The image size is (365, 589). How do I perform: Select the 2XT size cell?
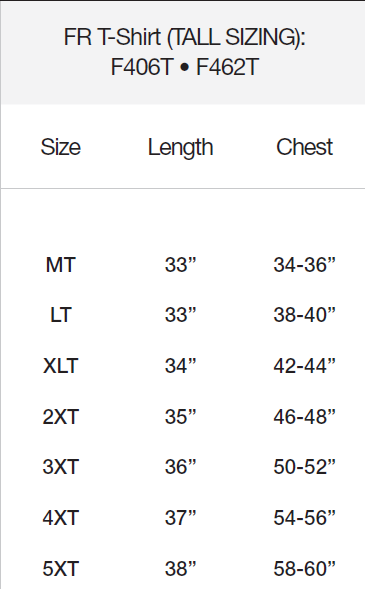pyautogui.click(x=60, y=417)
